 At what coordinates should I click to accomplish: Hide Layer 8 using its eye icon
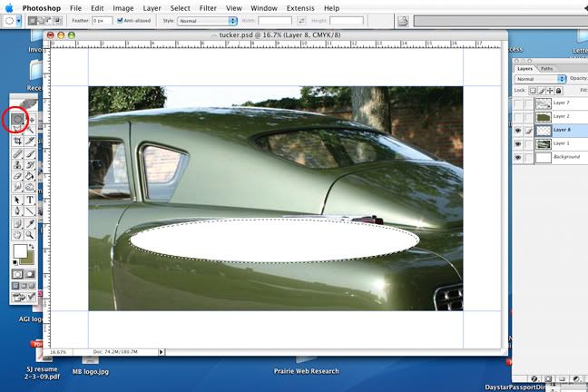coord(518,130)
